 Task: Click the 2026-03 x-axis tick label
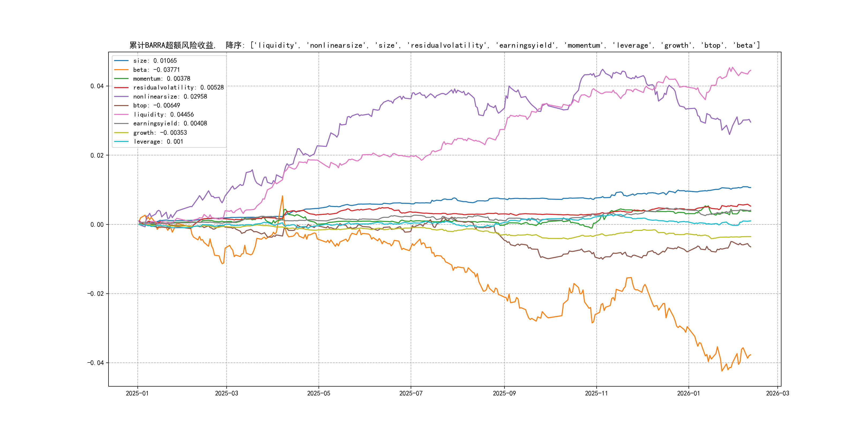pyautogui.click(x=777, y=393)
